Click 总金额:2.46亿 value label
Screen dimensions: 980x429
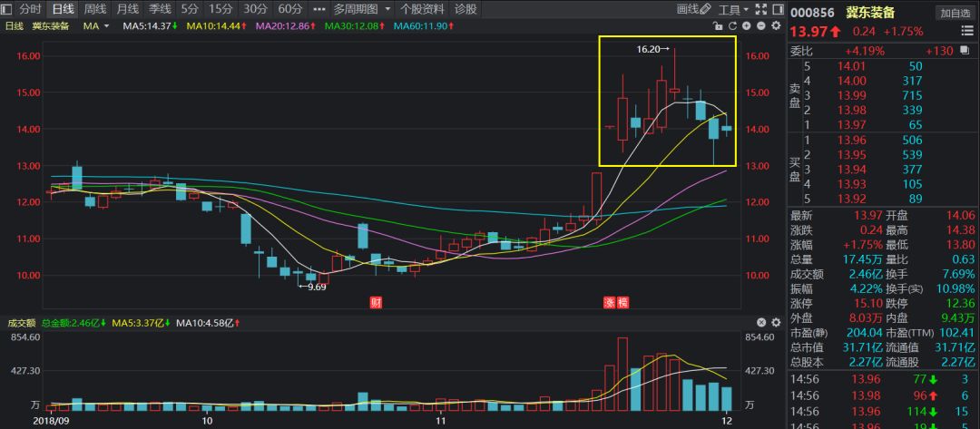tap(73, 323)
